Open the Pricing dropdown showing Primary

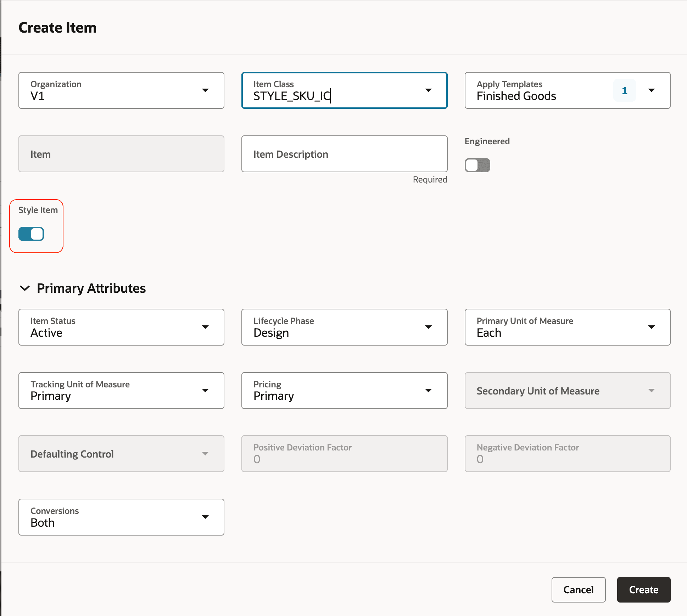pyautogui.click(x=429, y=390)
